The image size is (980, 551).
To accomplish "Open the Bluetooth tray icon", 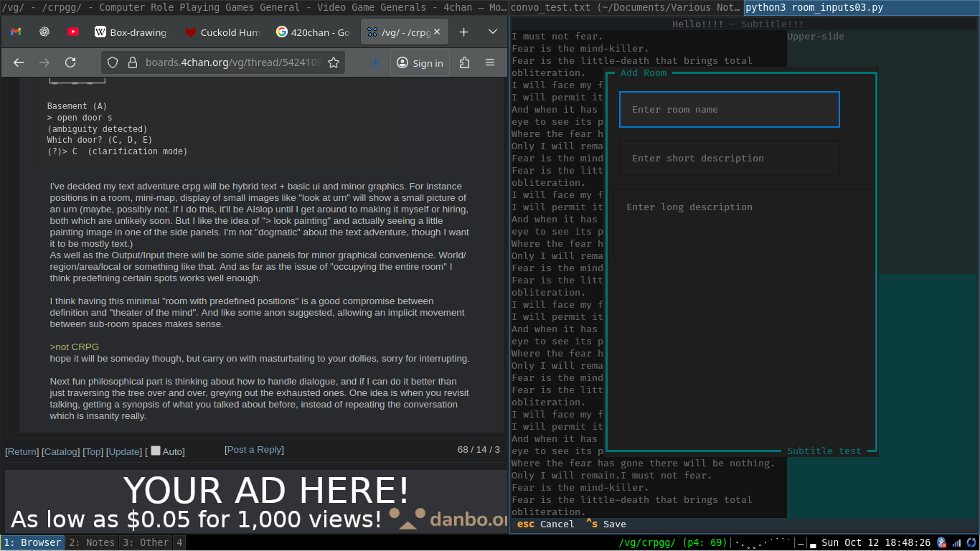I will (942, 542).
